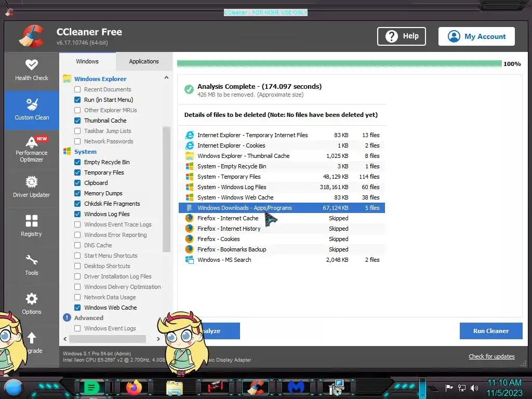Click the Internet Explorer Cookies row icon
This screenshot has width=532, height=399.
pos(189,145)
